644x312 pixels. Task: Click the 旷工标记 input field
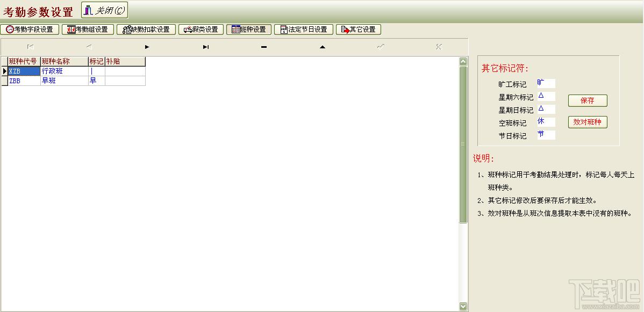[x=546, y=83]
